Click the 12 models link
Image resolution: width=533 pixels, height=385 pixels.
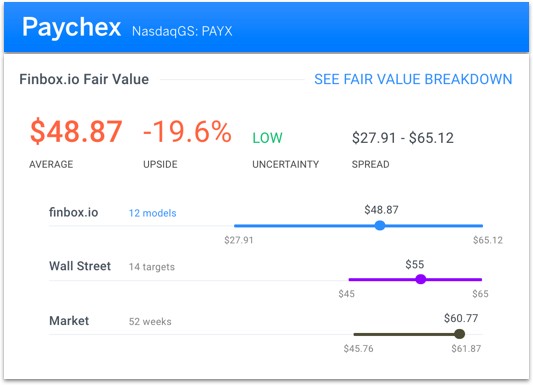click(152, 213)
